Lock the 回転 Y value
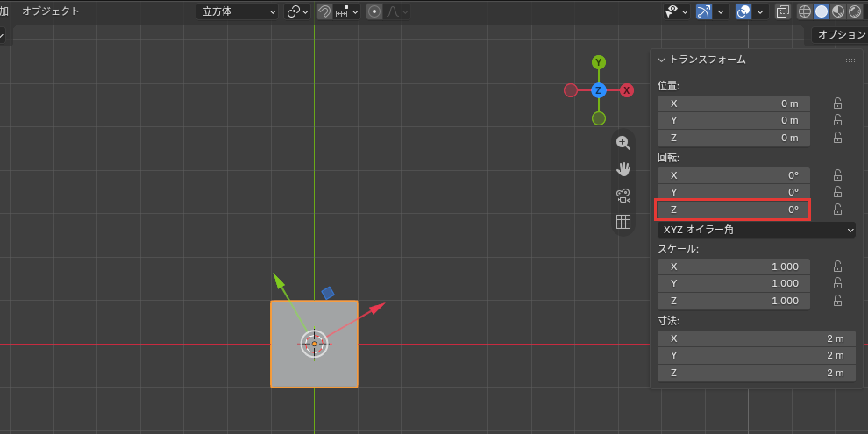Image resolution: width=868 pixels, height=434 pixels. point(837,192)
